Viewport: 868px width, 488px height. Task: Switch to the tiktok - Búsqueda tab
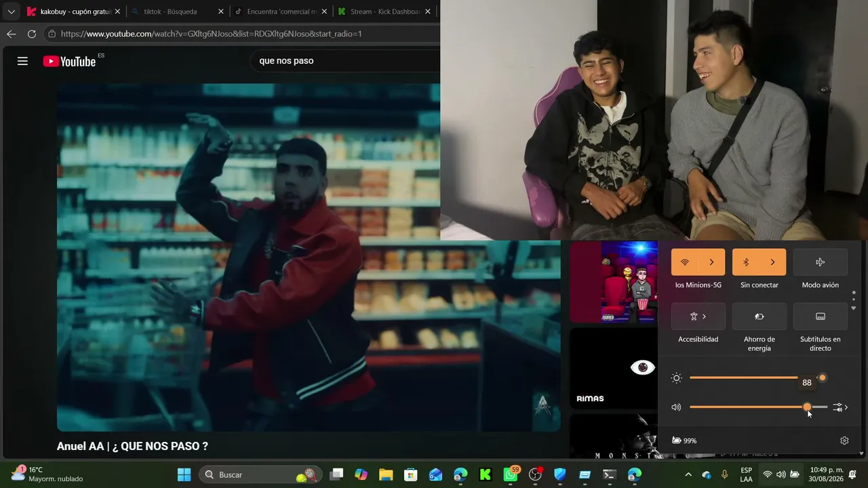click(x=177, y=12)
